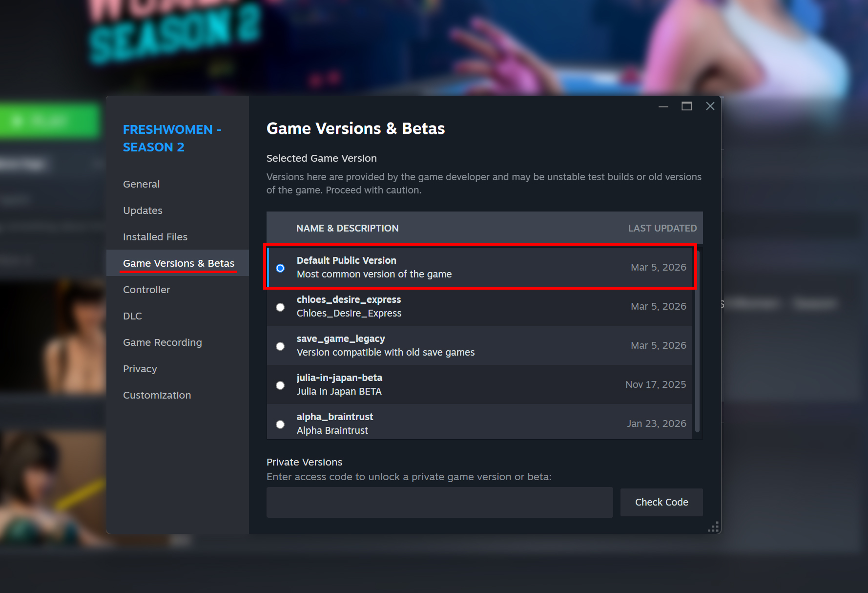Open Game Recording settings
The width and height of the screenshot is (868, 593).
click(162, 342)
